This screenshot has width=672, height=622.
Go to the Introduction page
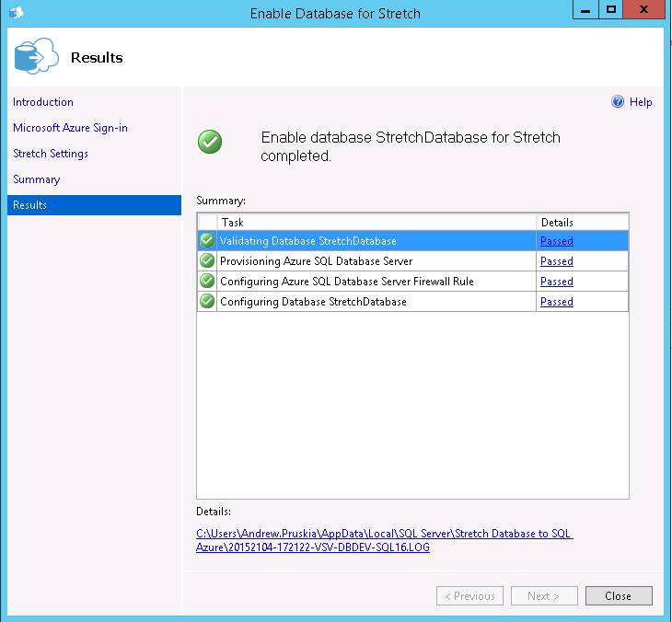click(x=43, y=102)
